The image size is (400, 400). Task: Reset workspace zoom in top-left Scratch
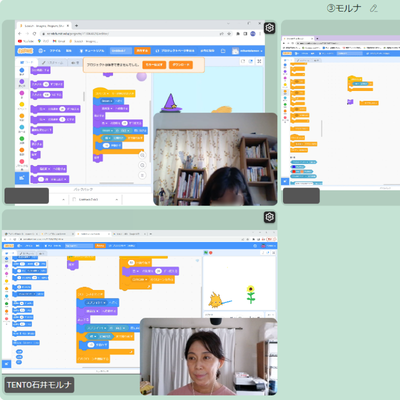point(142,175)
